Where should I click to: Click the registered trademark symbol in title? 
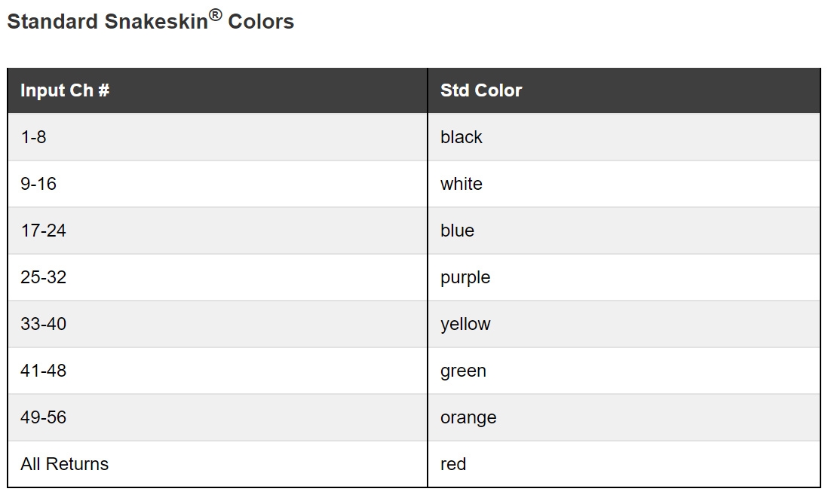click(x=216, y=14)
